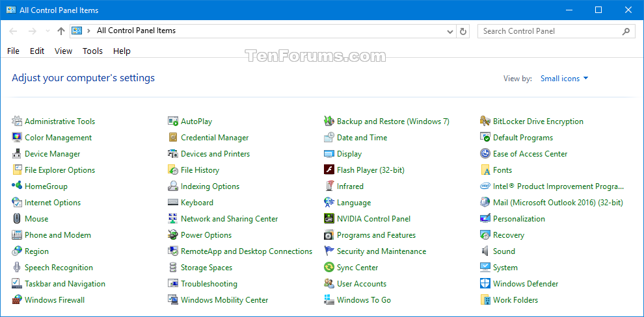The height and width of the screenshot is (317, 644).
Task: Click the Credential Manager safe icon
Action: 173,137
